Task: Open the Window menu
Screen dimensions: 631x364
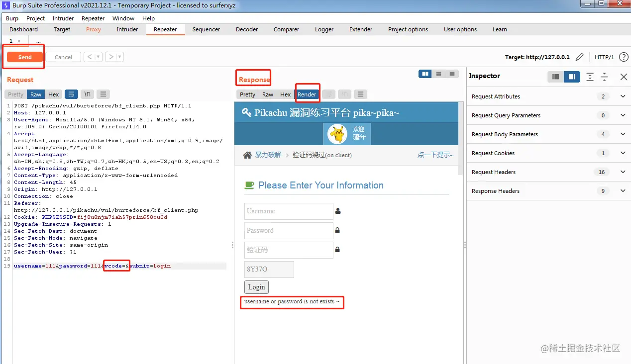Action: pos(123,18)
